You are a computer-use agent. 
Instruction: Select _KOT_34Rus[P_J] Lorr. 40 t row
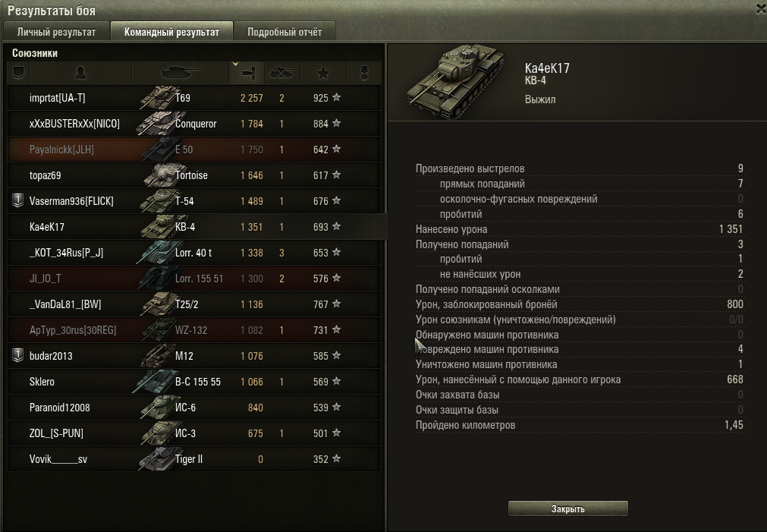click(x=193, y=253)
